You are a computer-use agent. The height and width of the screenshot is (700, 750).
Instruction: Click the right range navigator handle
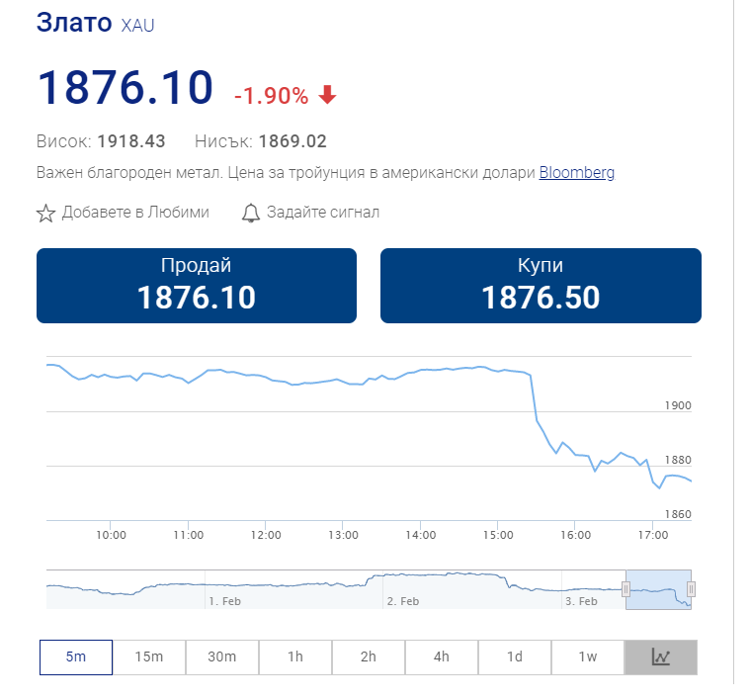coord(692,589)
